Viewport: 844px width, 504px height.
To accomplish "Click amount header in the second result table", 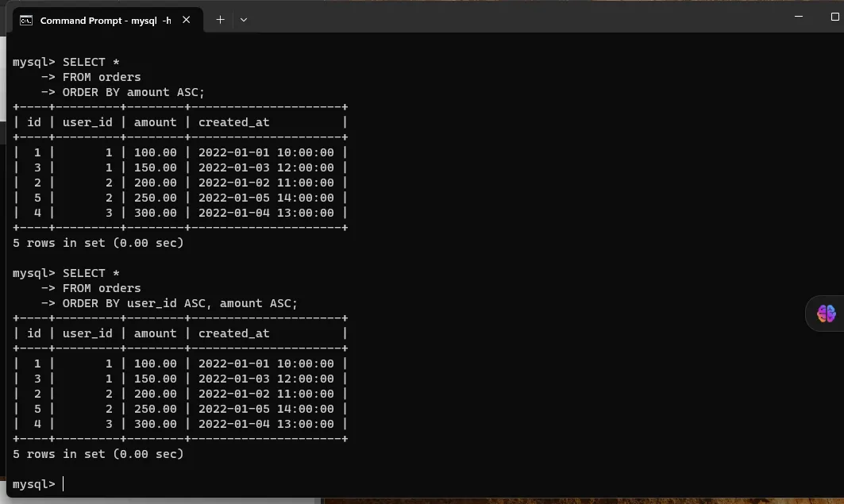I will (155, 333).
